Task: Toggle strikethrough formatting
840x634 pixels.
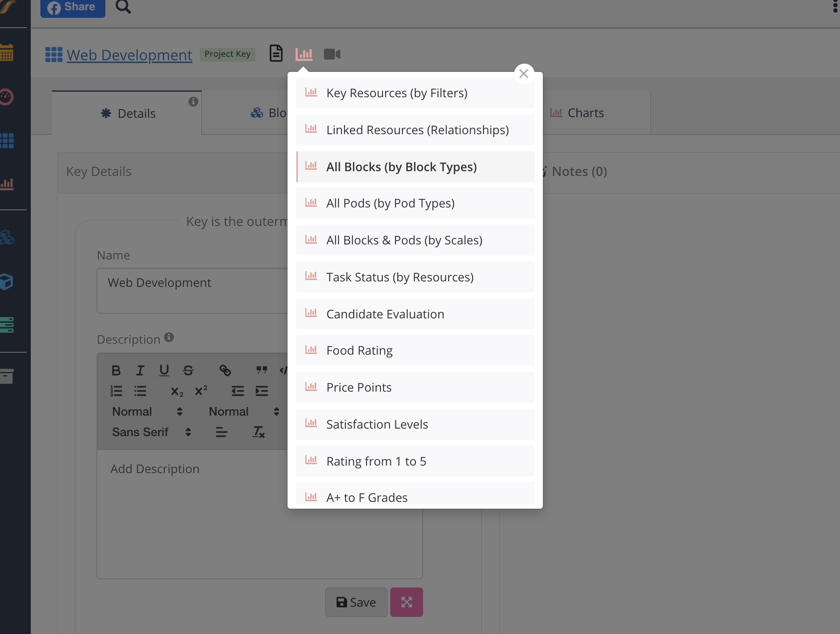Action: click(188, 370)
